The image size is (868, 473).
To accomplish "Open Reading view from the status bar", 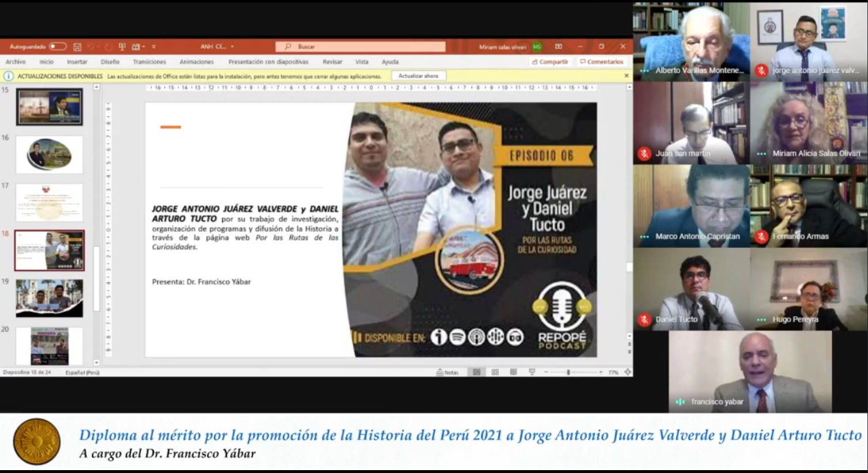I will coord(513,372).
